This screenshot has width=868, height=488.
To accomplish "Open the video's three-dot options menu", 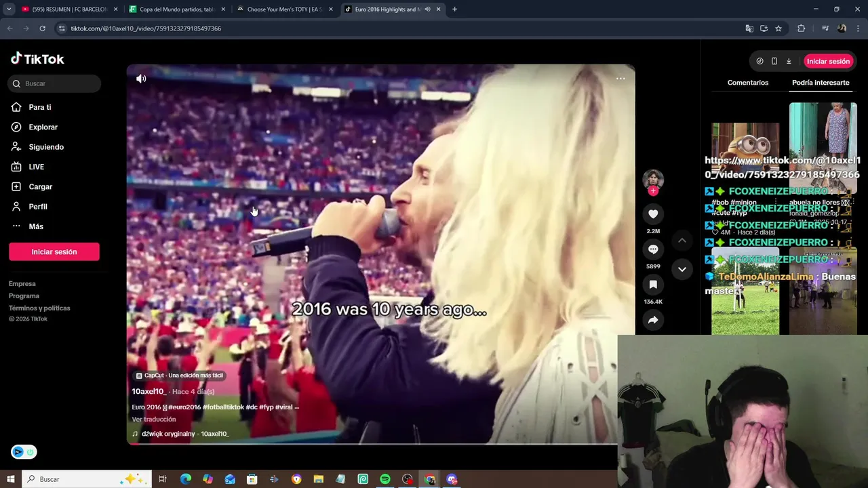I will [620, 79].
